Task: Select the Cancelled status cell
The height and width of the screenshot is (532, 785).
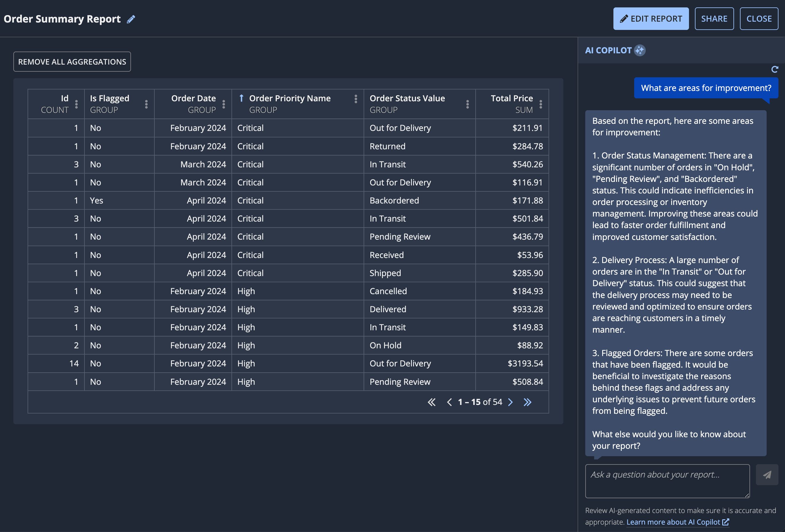Action: coord(420,291)
